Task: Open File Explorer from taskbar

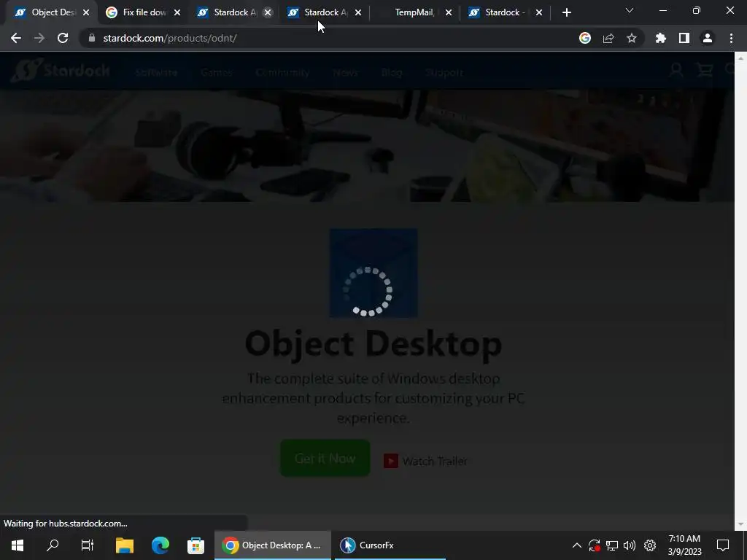Action: pos(125,545)
